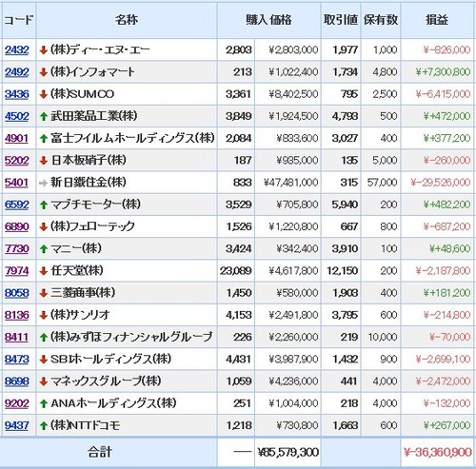The width and height of the screenshot is (476, 469).
Task: Open stock code link 7730
Action: [16, 248]
